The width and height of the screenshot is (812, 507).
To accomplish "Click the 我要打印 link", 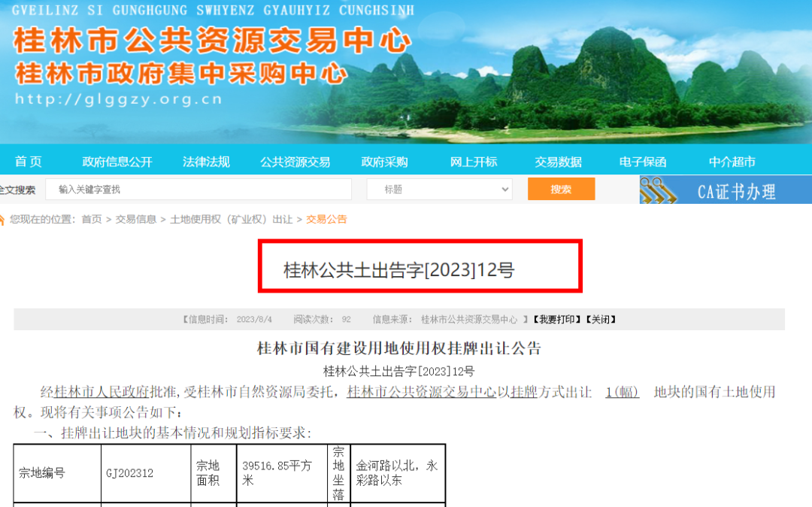I will tap(556, 320).
